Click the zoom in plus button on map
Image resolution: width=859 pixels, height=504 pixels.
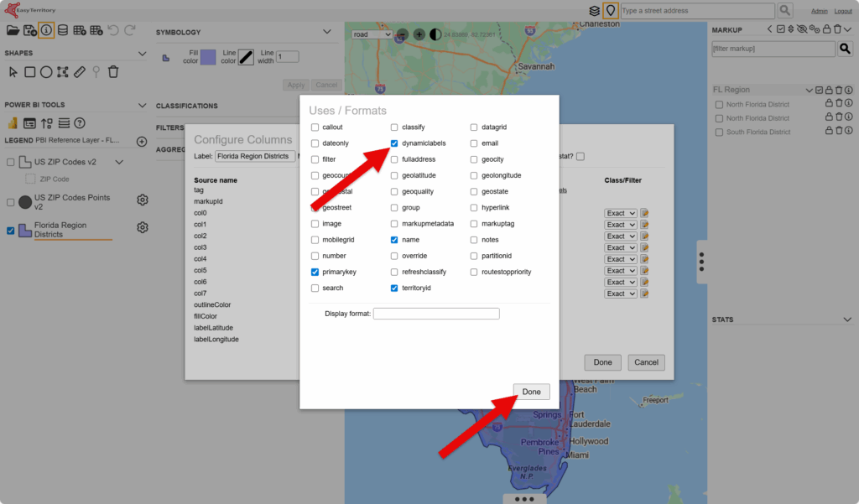pos(419,34)
